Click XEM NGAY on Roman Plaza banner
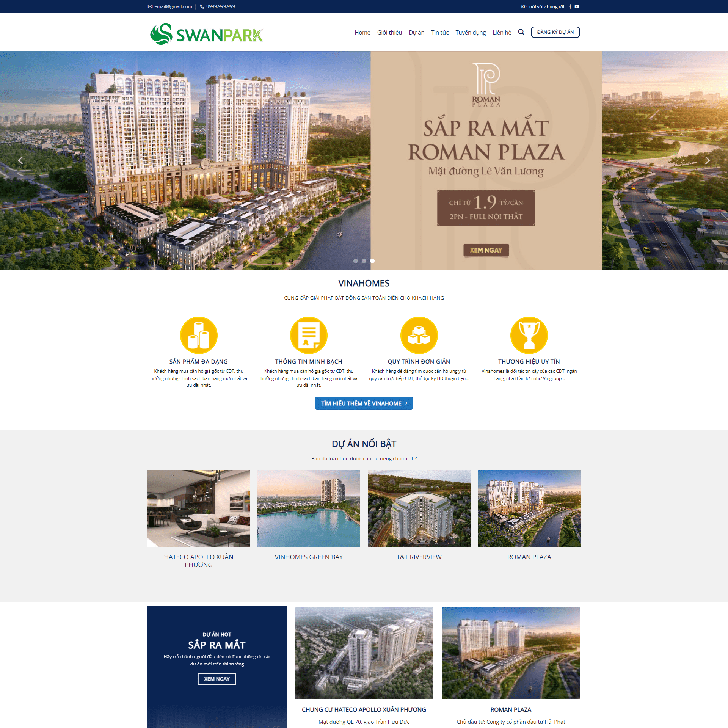Viewport: 728px width, 728px height. pyautogui.click(x=486, y=250)
